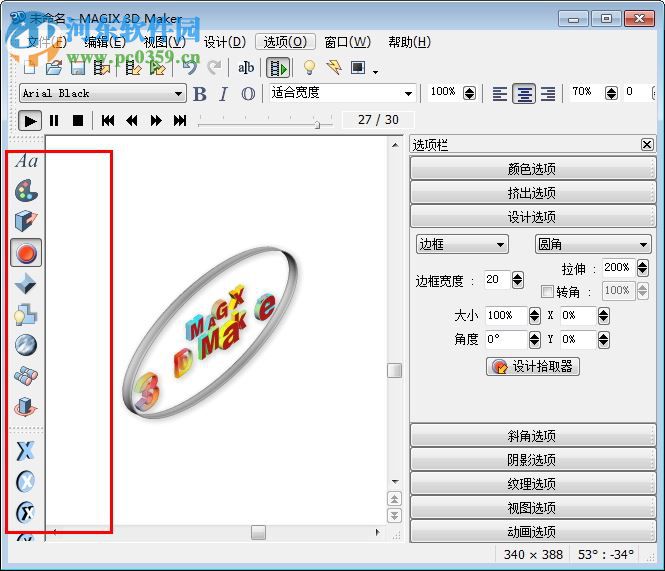Select the texture sphere tool
Viewport: 665px width, 571px height.
(26, 345)
